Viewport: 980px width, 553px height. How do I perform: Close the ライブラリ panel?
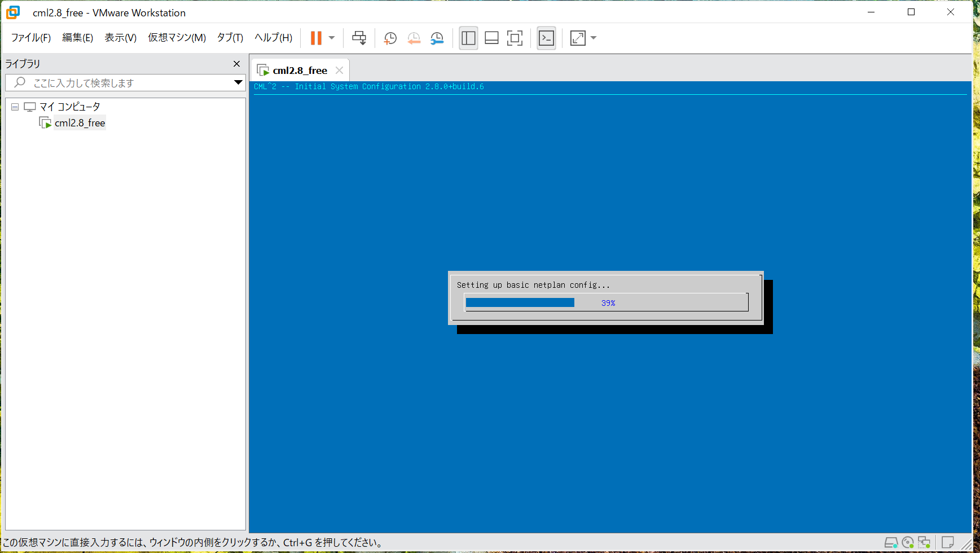coord(237,64)
